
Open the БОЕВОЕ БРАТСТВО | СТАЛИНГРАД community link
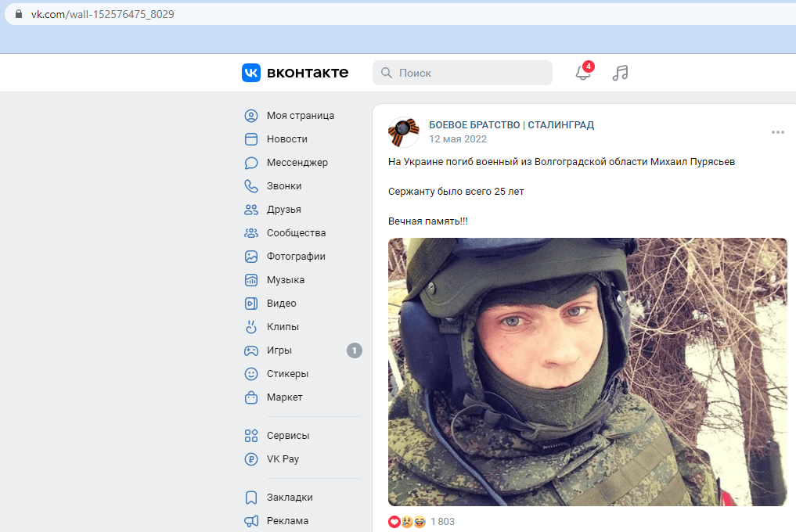[511, 125]
